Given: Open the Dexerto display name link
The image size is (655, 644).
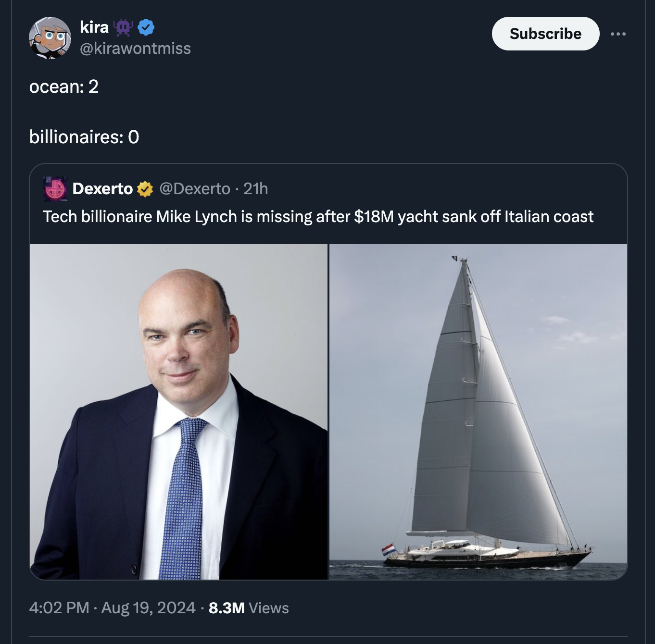Looking at the screenshot, I should [102, 189].
